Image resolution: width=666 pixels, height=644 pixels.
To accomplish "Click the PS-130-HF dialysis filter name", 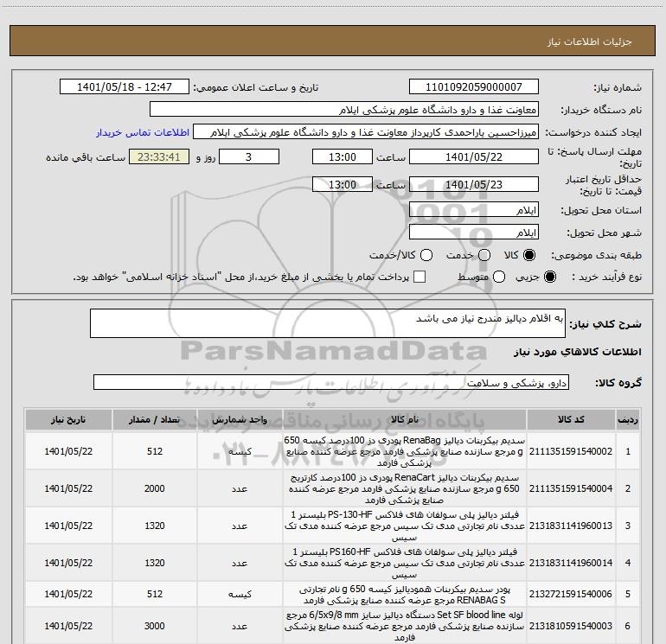I will (405, 526).
